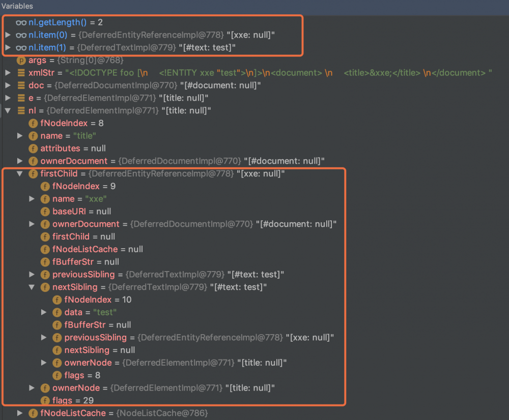
Task: Select the args = {String[0]@768} row
Action: click(x=254, y=61)
